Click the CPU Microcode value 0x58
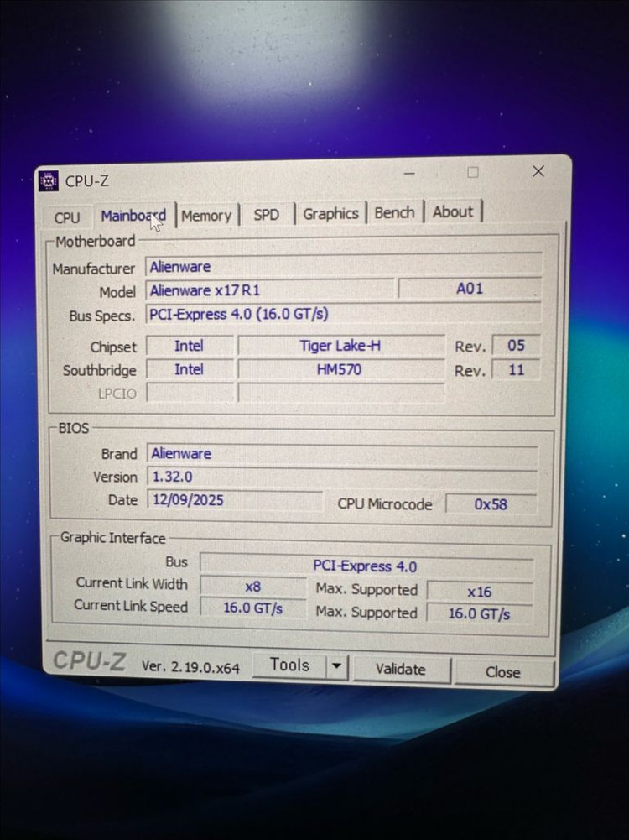Viewport: 629px width, 840px height. pos(491,504)
